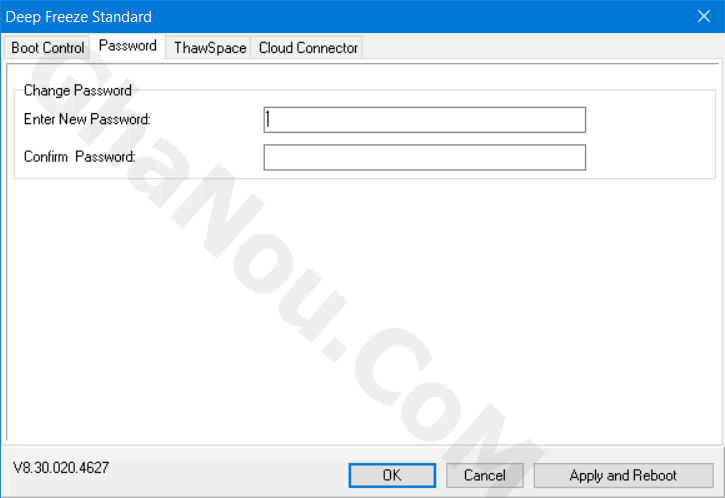Click the "Confirm Password:" label

click(x=80, y=157)
